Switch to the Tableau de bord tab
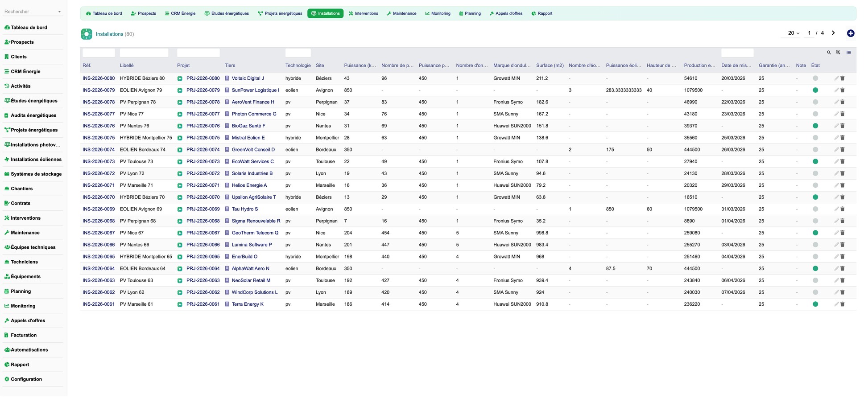The height and width of the screenshot is (402, 868). pyautogui.click(x=104, y=13)
